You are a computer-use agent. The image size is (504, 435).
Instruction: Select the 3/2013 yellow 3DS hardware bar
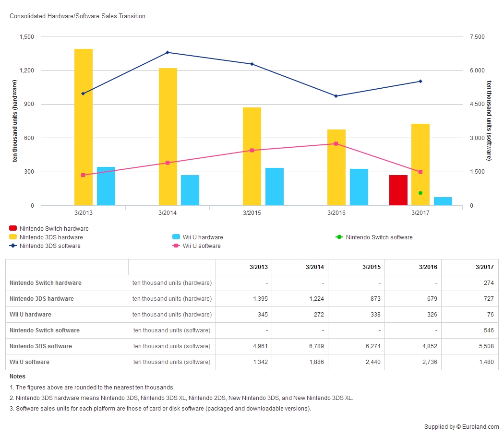pyautogui.click(x=84, y=127)
